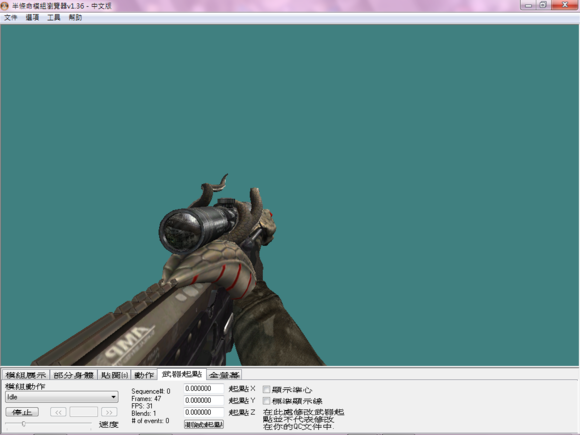This screenshot has height=435, width=580.
Task: Open the 選項 (Options) menu
Action: click(32, 17)
